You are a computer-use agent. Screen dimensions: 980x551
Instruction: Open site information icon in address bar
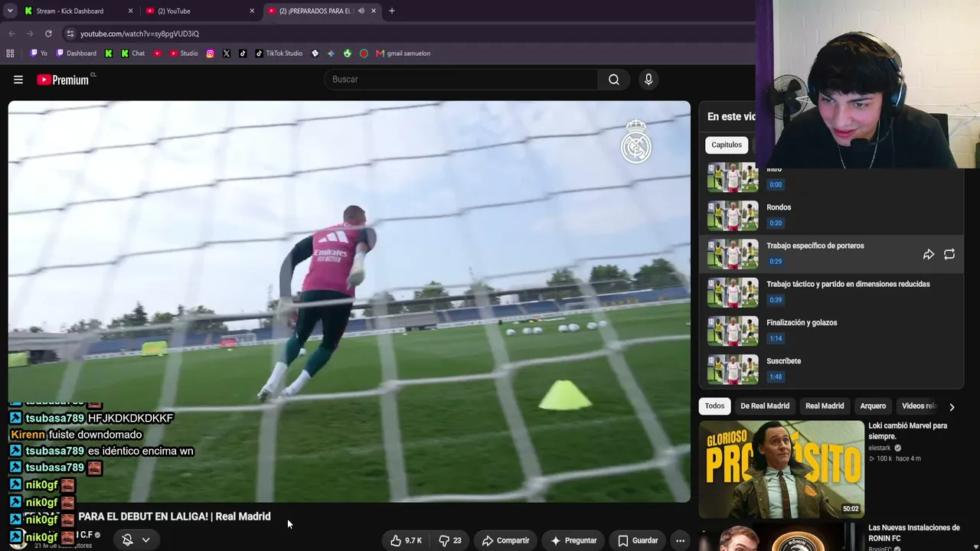click(70, 34)
